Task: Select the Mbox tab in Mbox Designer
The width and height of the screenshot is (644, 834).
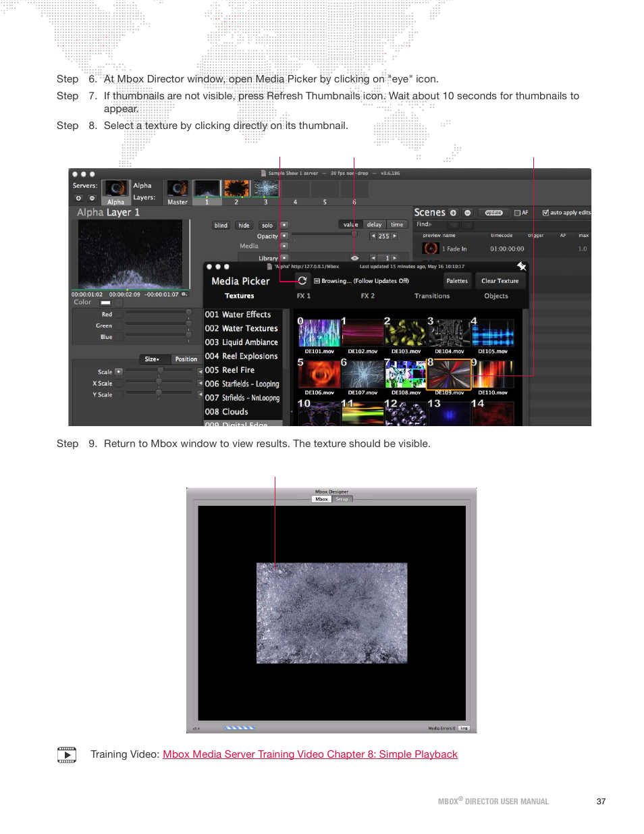Action: [x=321, y=499]
